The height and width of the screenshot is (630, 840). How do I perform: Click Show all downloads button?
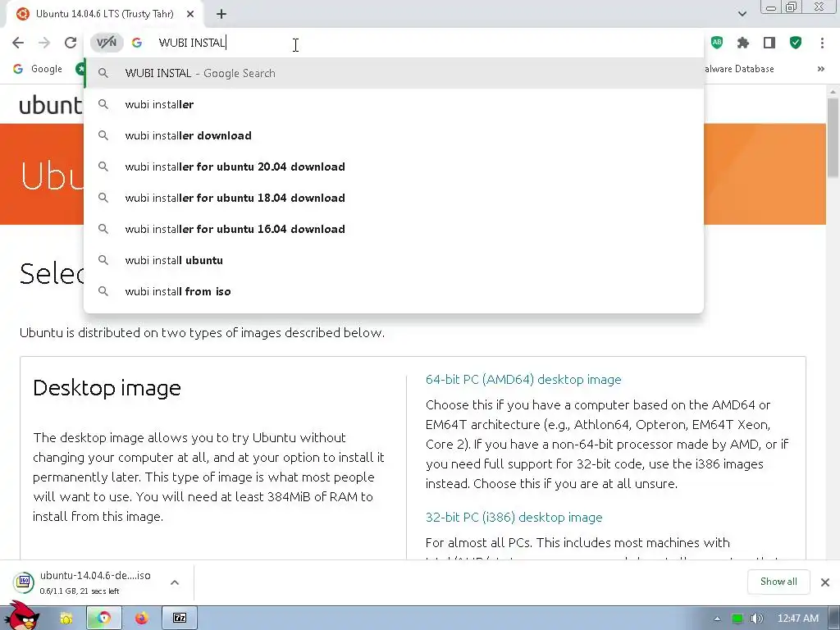point(778,582)
